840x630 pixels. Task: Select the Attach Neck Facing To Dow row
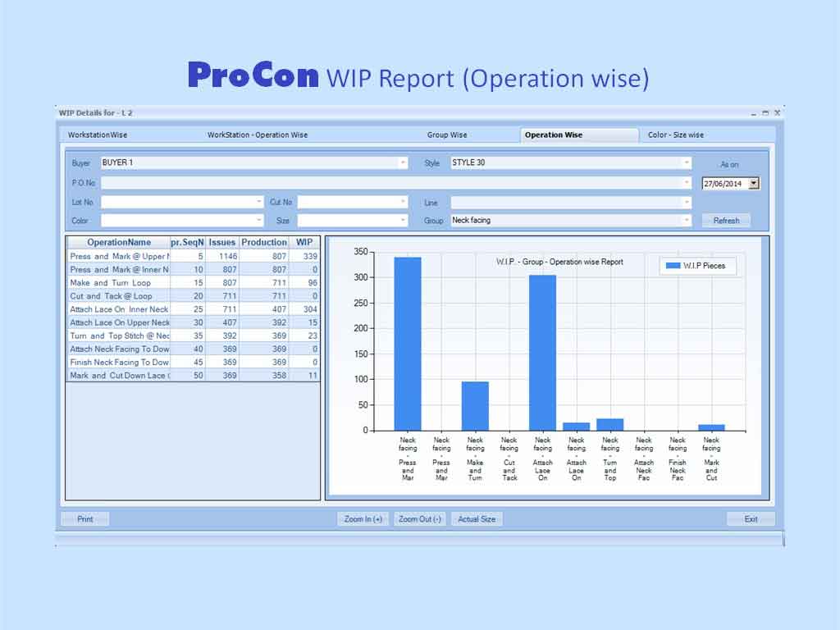(193, 349)
